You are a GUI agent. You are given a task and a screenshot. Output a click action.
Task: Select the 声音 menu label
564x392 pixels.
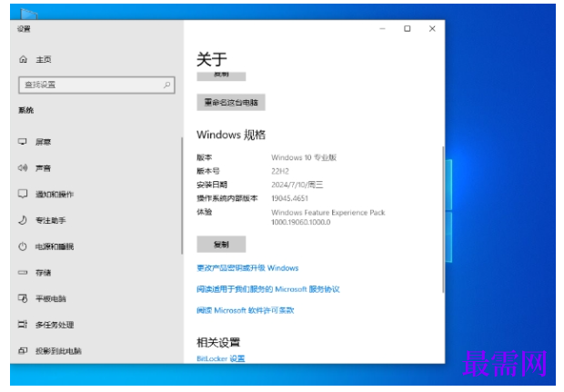(x=43, y=168)
